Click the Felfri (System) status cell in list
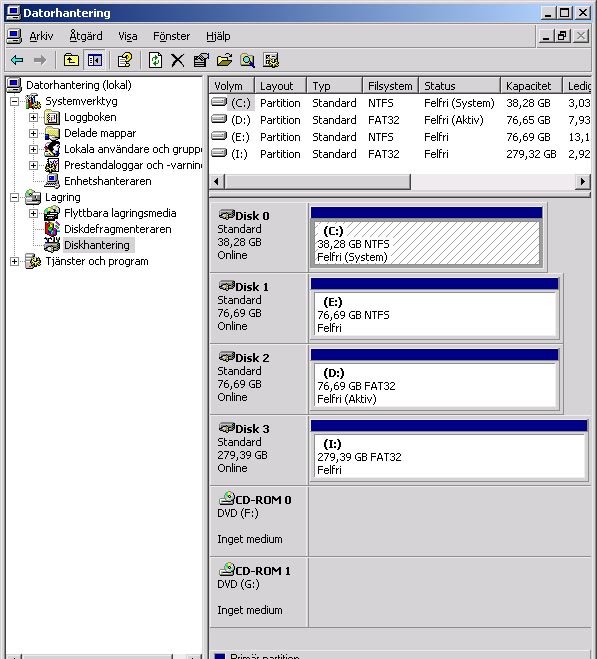The image size is (597, 659). tap(459, 103)
